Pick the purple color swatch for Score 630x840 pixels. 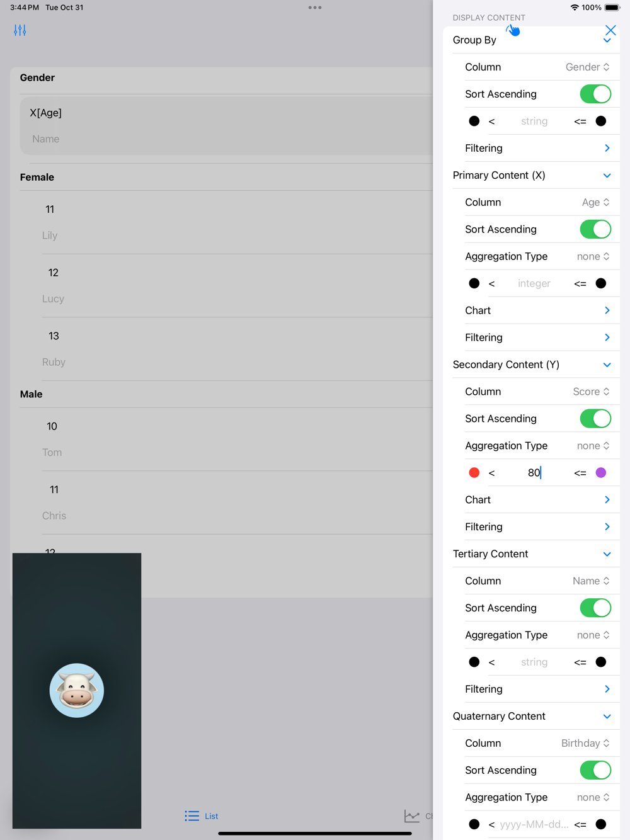point(601,473)
